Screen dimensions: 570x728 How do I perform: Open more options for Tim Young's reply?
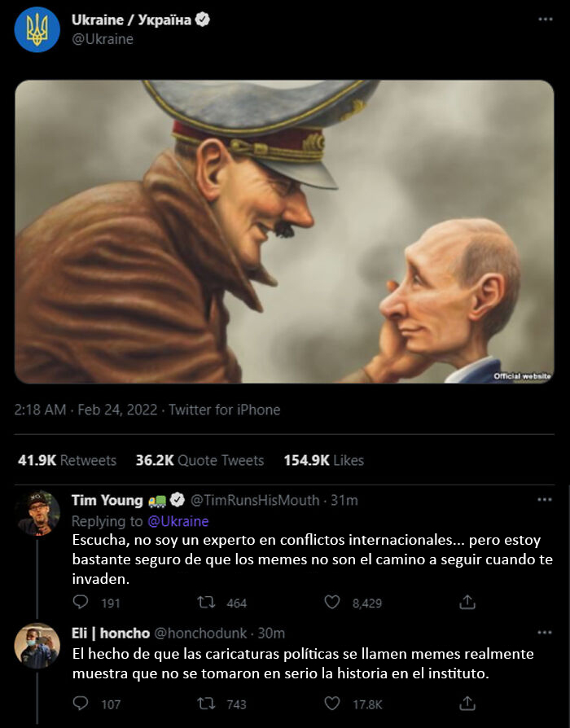click(545, 499)
